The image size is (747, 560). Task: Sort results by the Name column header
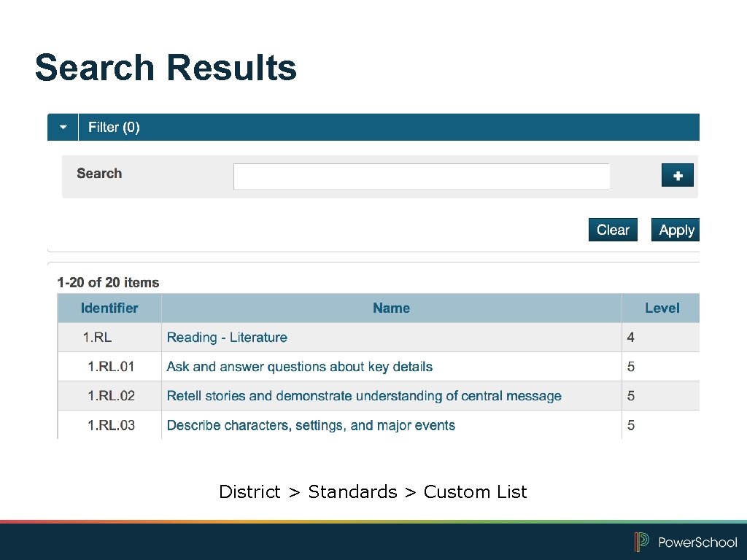pyautogui.click(x=391, y=308)
